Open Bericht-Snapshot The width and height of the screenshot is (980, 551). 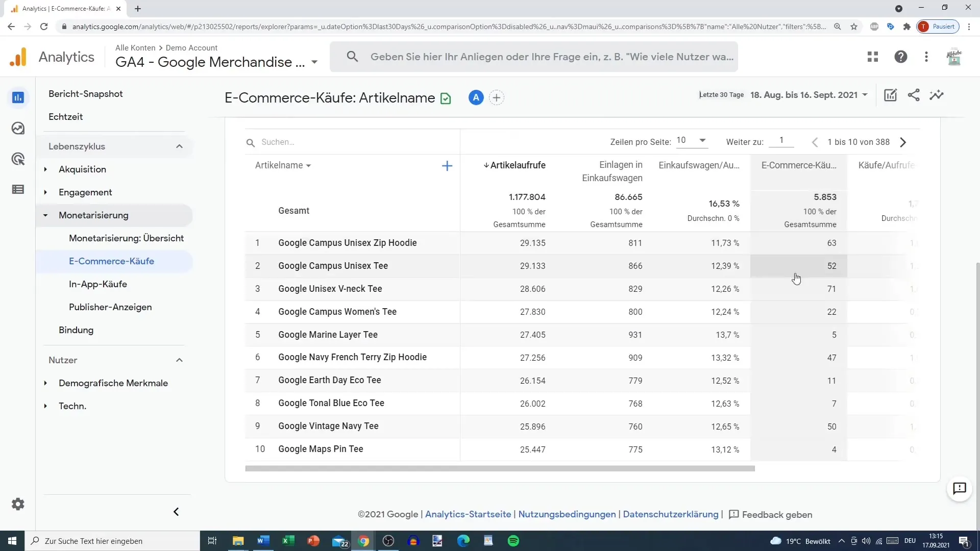coord(86,94)
